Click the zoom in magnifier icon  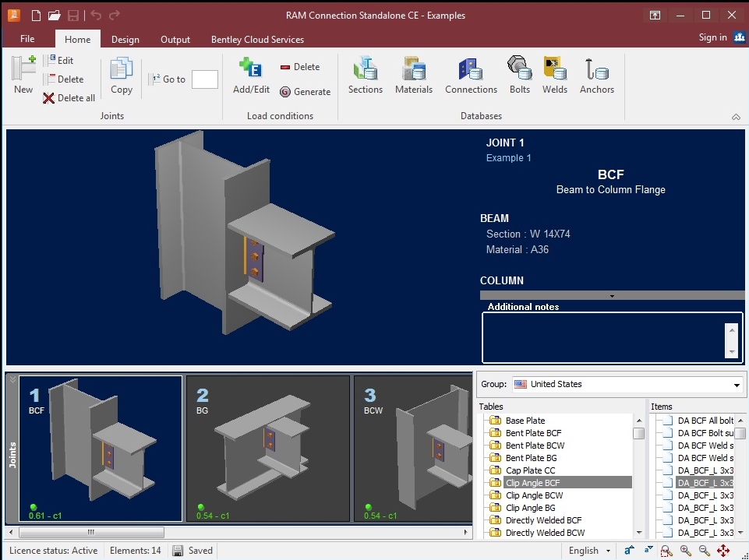pyautogui.click(x=685, y=551)
